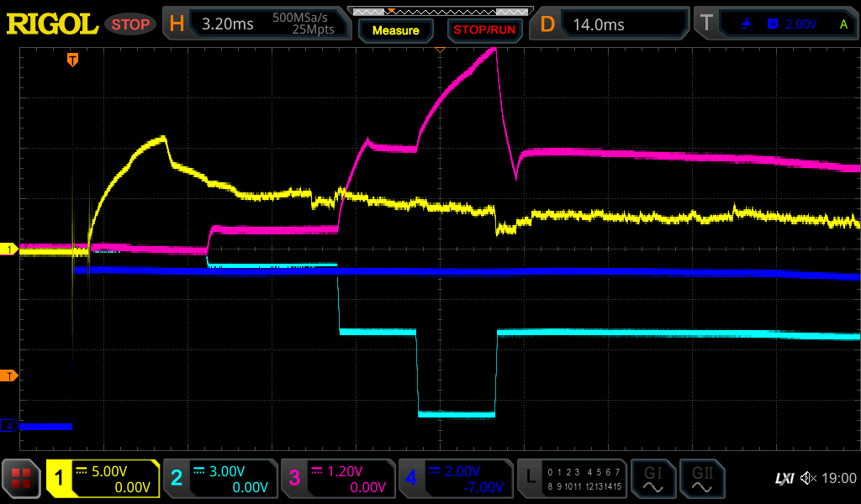Click the orange trigger level marker on left edge
Screen dimensions: 861x504
pos(9,375)
